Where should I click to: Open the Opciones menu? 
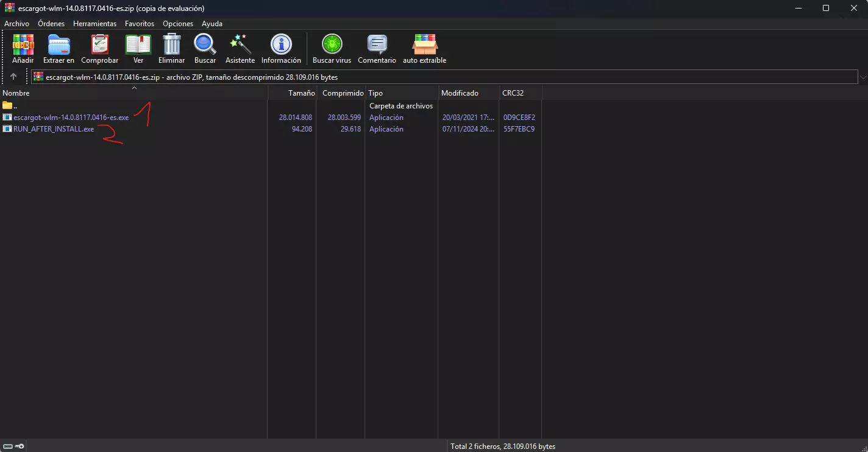click(x=178, y=24)
